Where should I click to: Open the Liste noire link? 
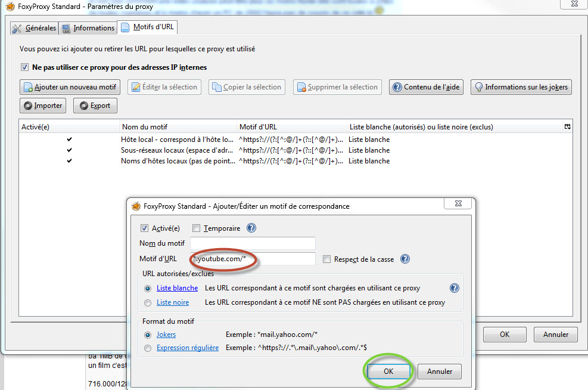[173, 302]
